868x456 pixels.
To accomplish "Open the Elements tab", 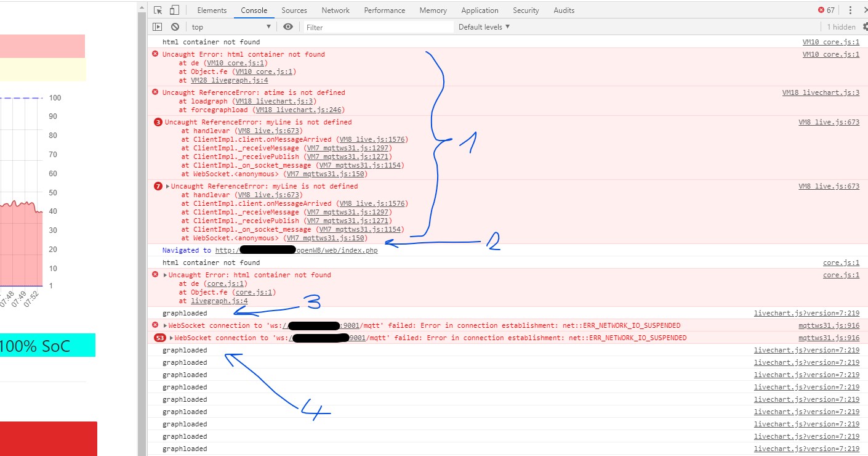I will point(212,10).
